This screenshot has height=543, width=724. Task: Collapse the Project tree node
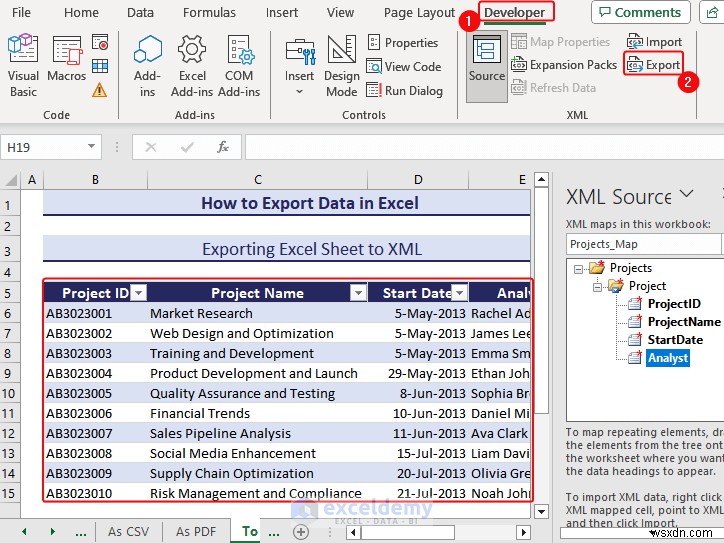597,287
